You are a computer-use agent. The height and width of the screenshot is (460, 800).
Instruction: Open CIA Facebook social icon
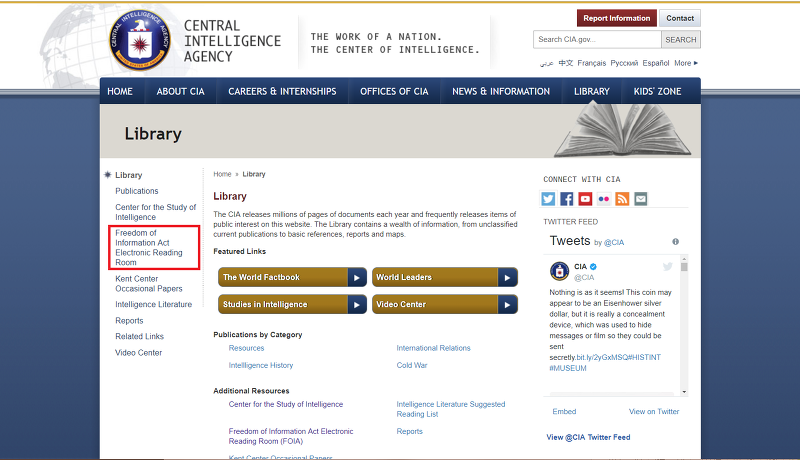[x=566, y=199]
